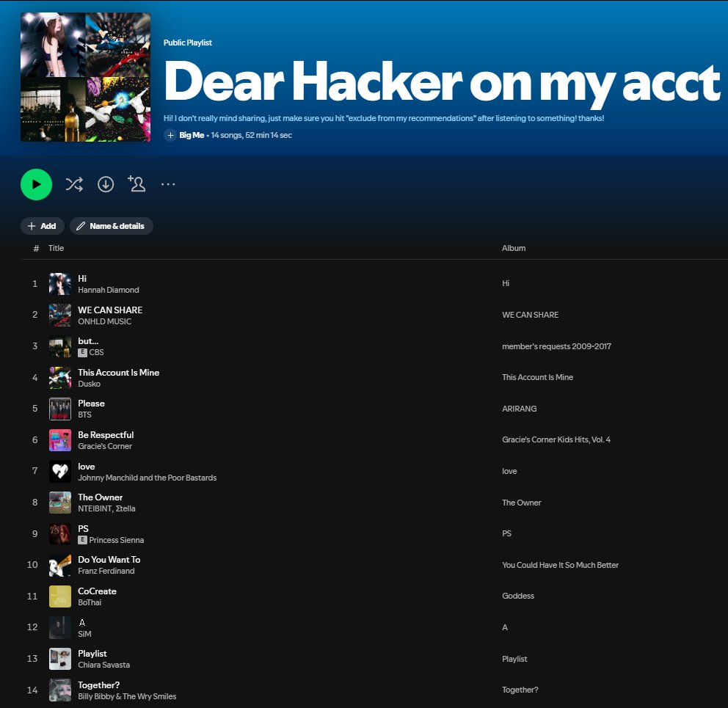The image size is (728, 708).
Task: Open artist Johnny Manchild and the Poor Bastards
Action: [x=148, y=478]
